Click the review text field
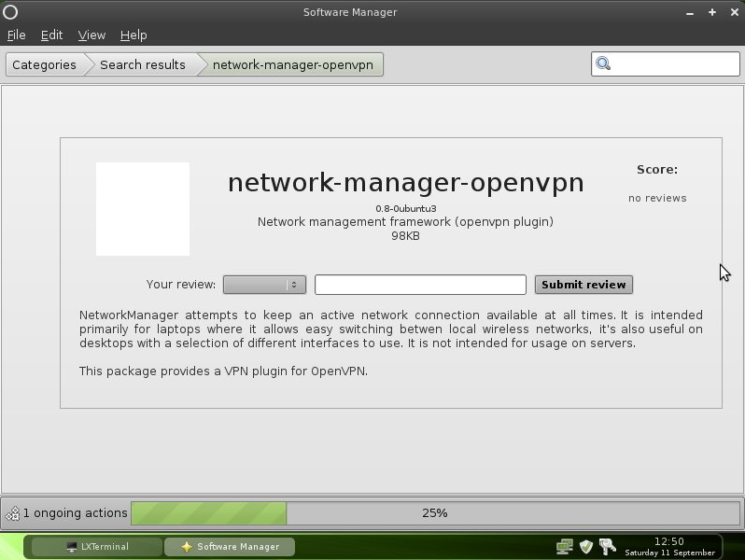The width and height of the screenshot is (745, 560). (x=420, y=285)
